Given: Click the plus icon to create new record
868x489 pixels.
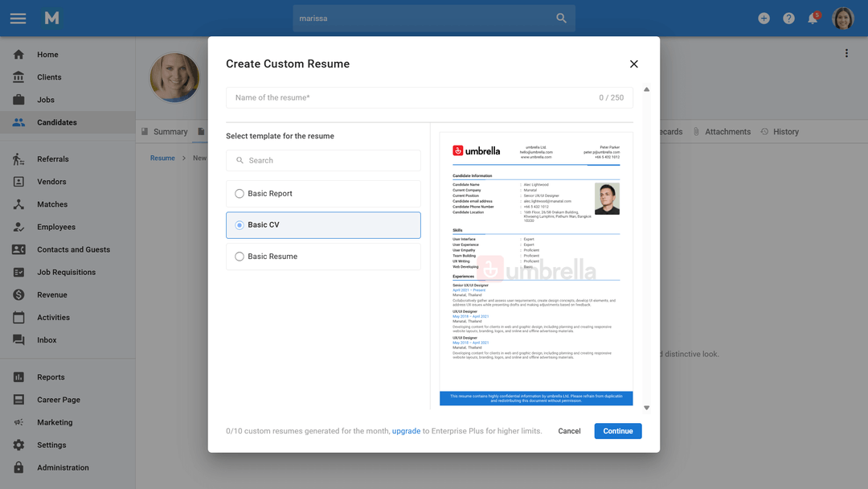Looking at the screenshot, I should point(764,18).
